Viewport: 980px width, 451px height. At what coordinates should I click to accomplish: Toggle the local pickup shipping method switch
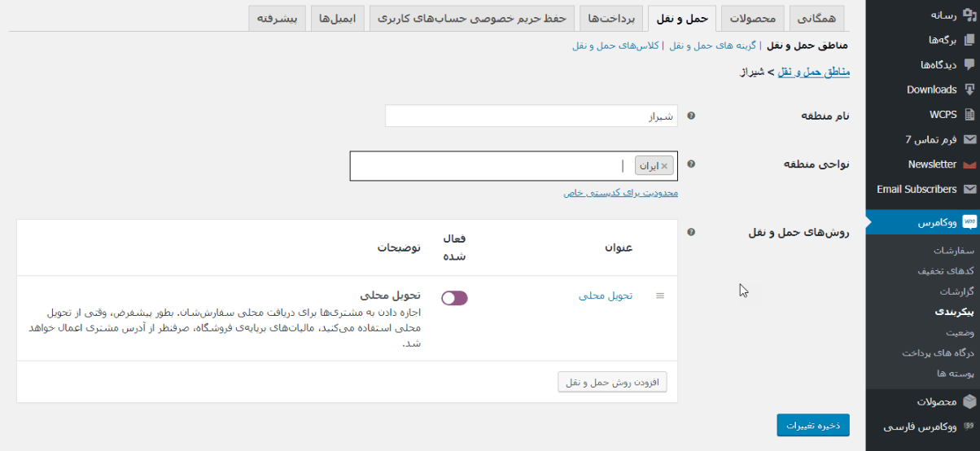pos(454,298)
